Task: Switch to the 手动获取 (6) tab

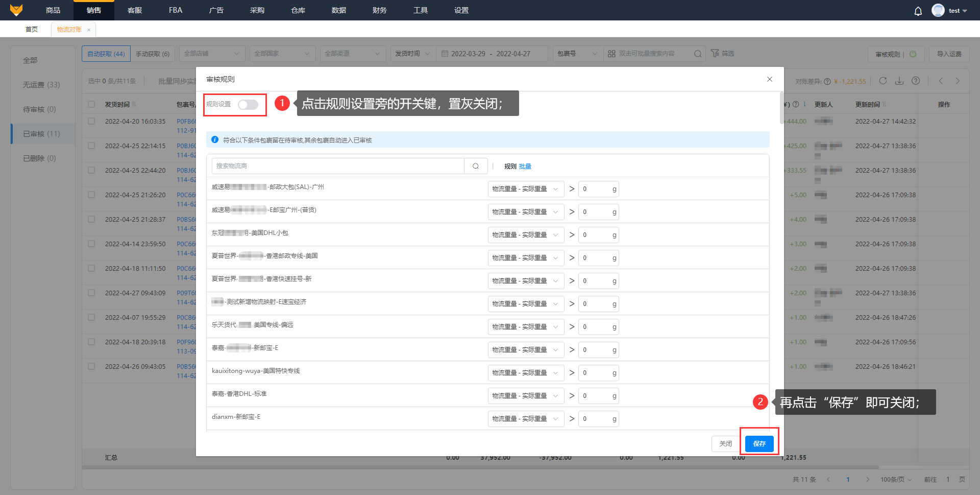Action: tap(153, 54)
